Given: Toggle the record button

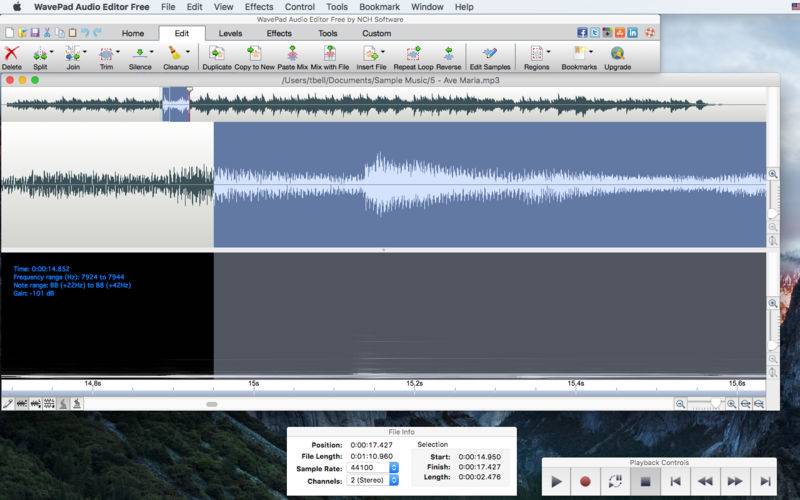Looking at the screenshot, I should (x=585, y=481).
